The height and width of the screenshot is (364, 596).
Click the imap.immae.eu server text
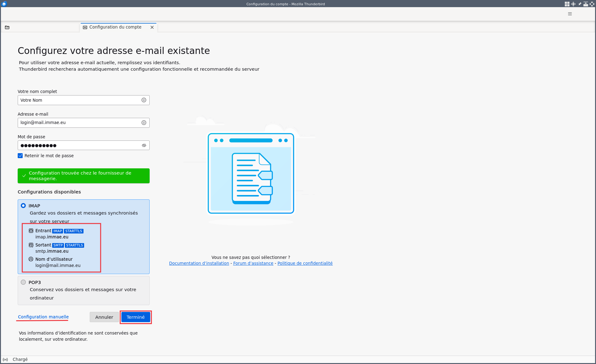(x=52, y=237)
